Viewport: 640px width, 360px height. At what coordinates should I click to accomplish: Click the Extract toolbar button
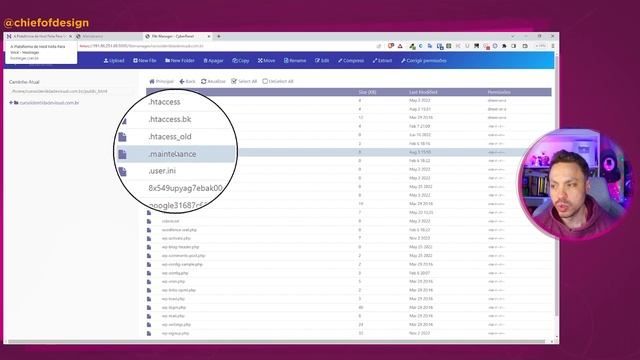point(382,60)
